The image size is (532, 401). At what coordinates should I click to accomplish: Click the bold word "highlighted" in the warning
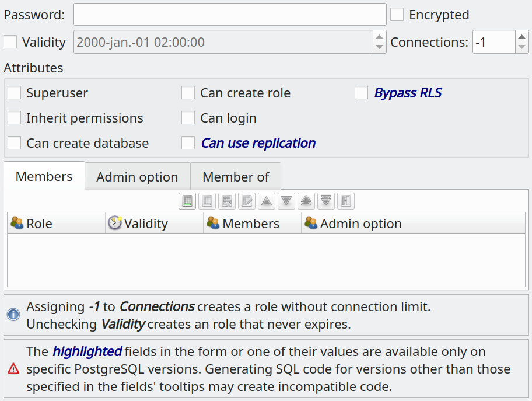click(x=87, y=352)
